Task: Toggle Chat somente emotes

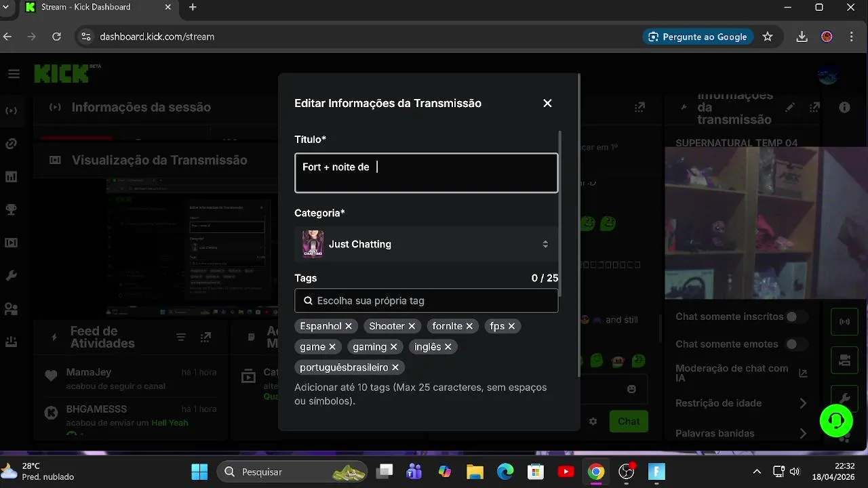Action: 796,344
